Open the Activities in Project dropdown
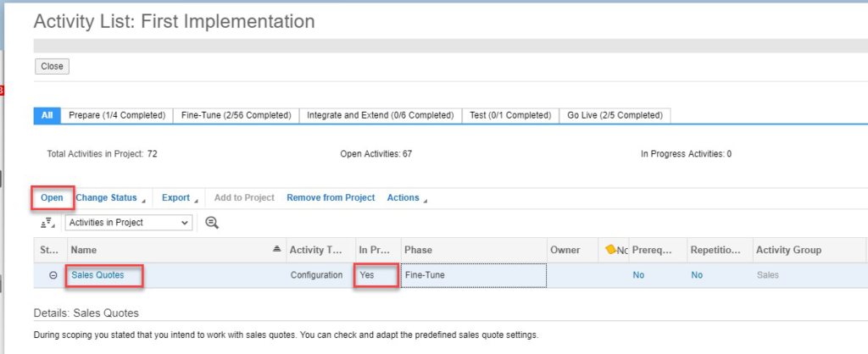 tap(129, 223)
